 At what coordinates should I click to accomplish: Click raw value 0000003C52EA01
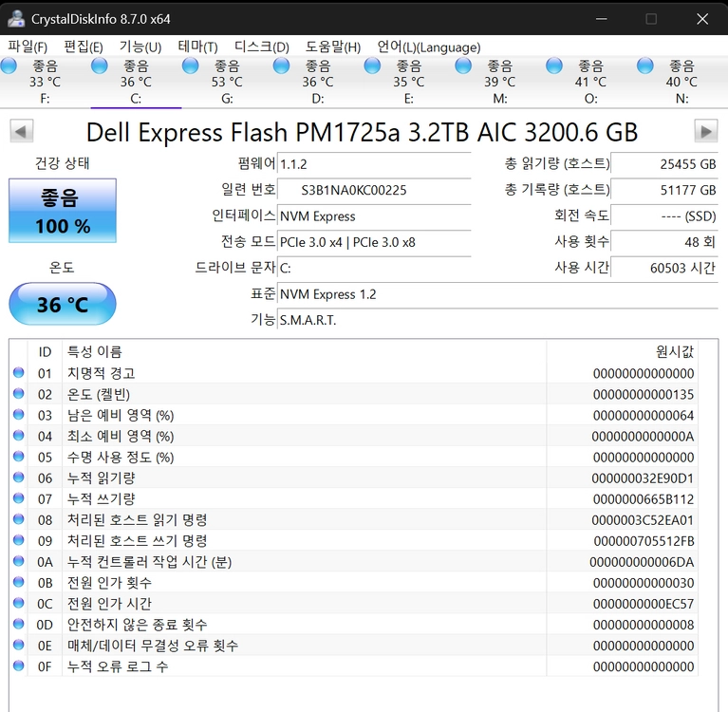[x=643, y=520]
